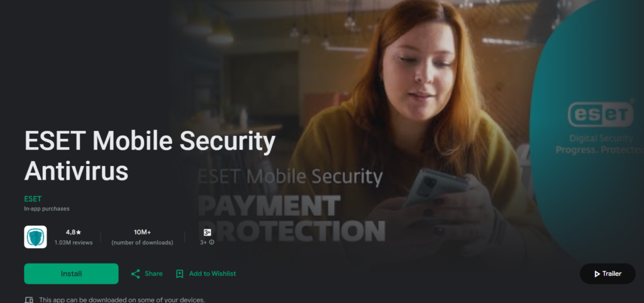Open the Trailer video button
Screen dimensions: 644x303
[x=608, y=274]
